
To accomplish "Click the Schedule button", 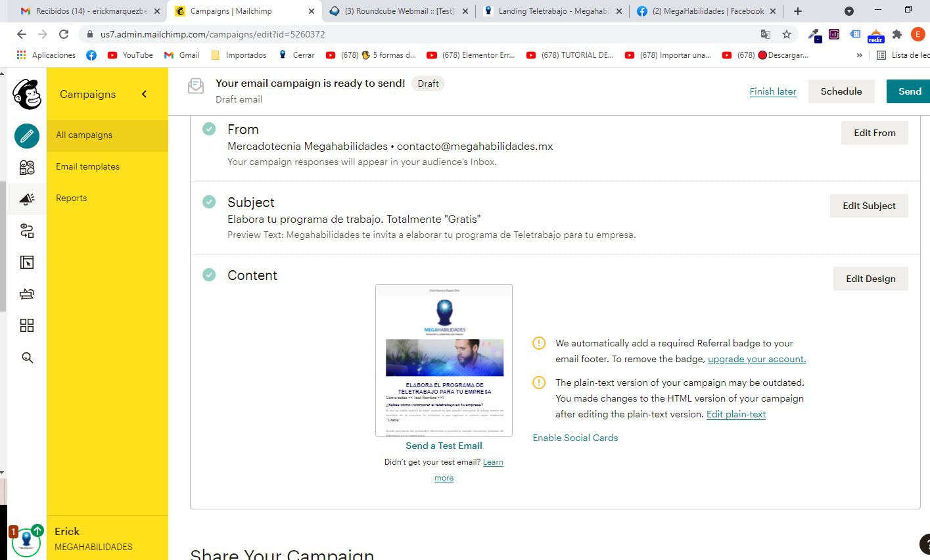I will 841,91.
